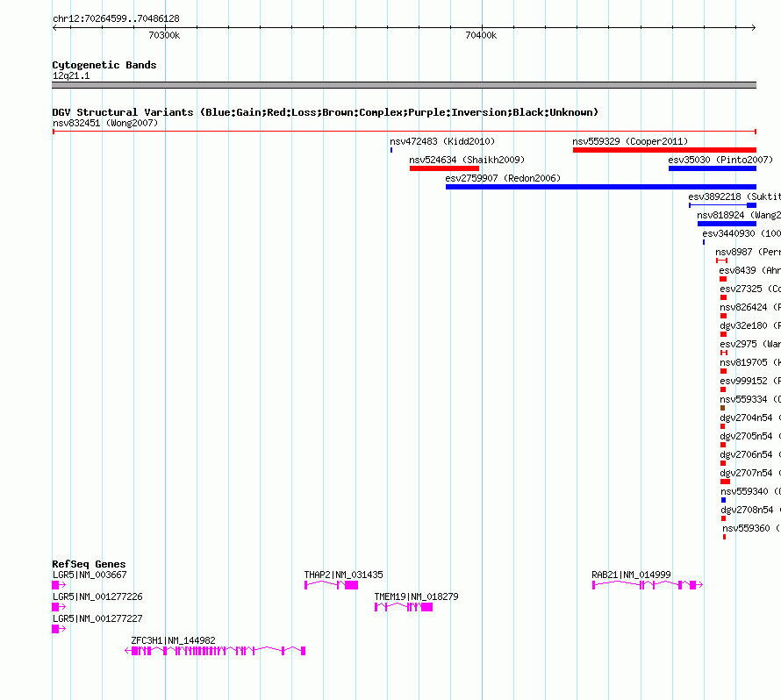Select the red bracket glyph under esv2975

[724, 353]
